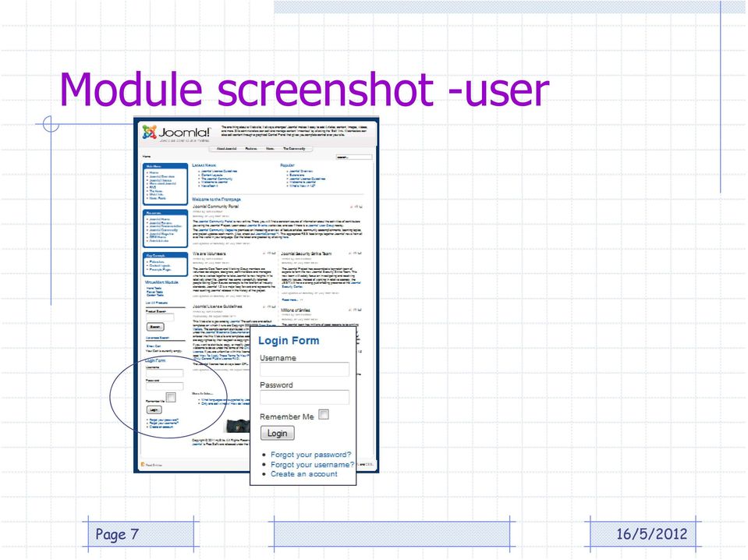
Task: Click Home in the Main Menu box
Action: 154,172
